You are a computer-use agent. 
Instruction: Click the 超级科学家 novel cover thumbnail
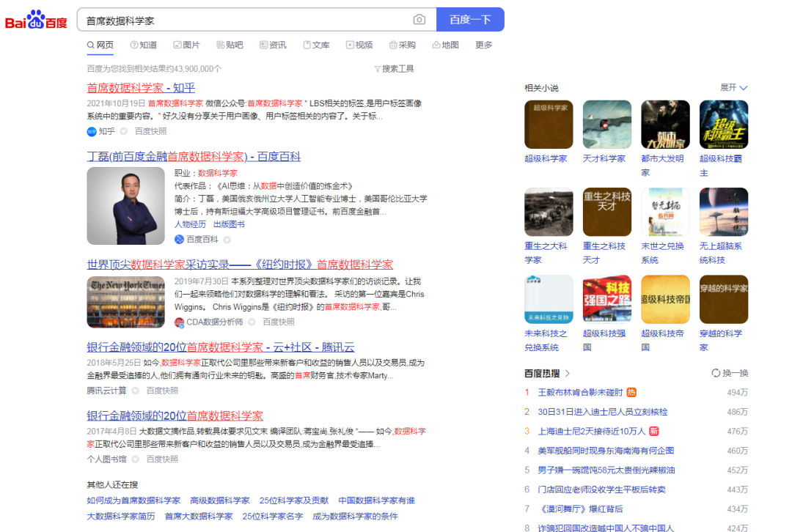point(548,125)
